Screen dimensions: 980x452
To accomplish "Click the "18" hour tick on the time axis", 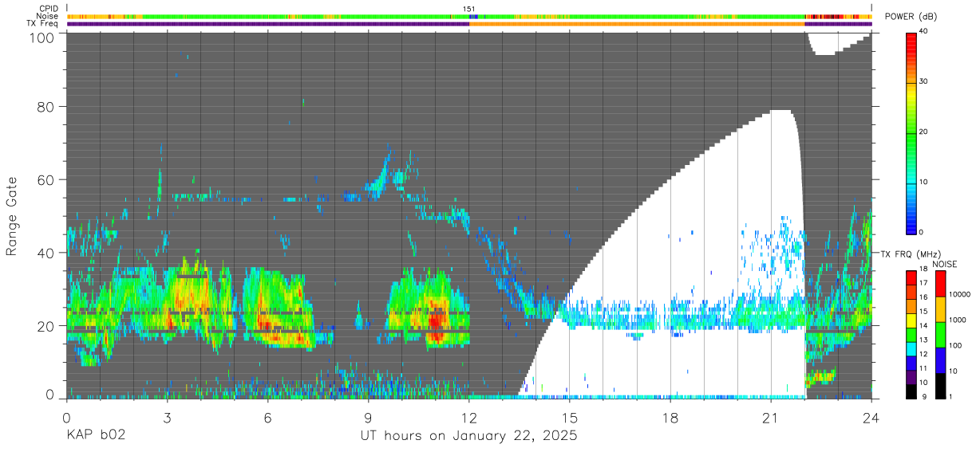I will (670, 416).
